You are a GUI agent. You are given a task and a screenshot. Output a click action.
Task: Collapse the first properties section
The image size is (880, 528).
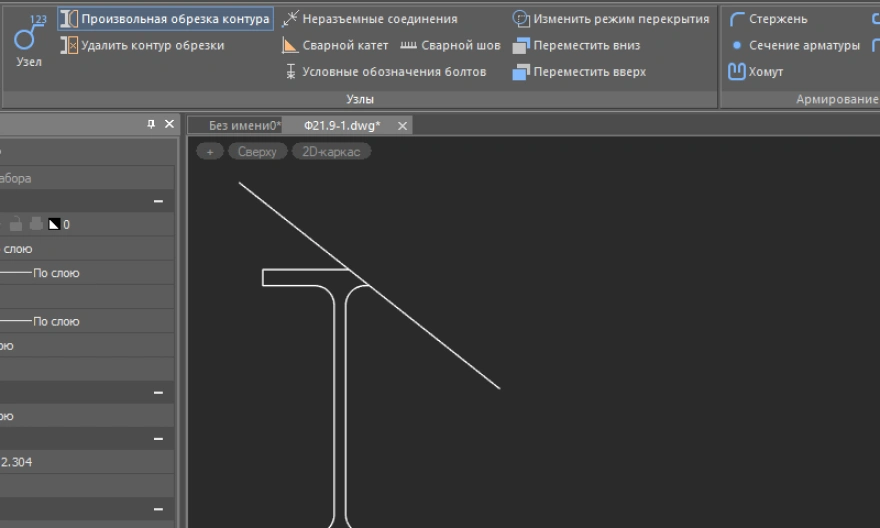pyautogui.click(x=158, y=202)
